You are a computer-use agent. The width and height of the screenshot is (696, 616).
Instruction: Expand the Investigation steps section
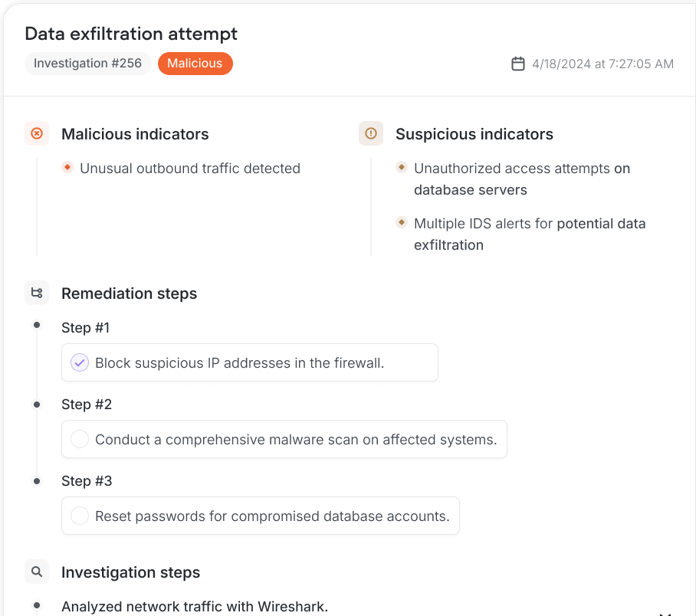pos(131,572)
